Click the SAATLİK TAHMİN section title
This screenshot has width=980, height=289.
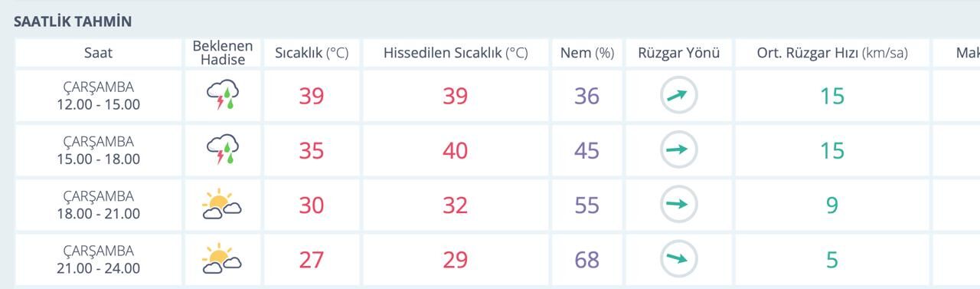coord(73,21)
